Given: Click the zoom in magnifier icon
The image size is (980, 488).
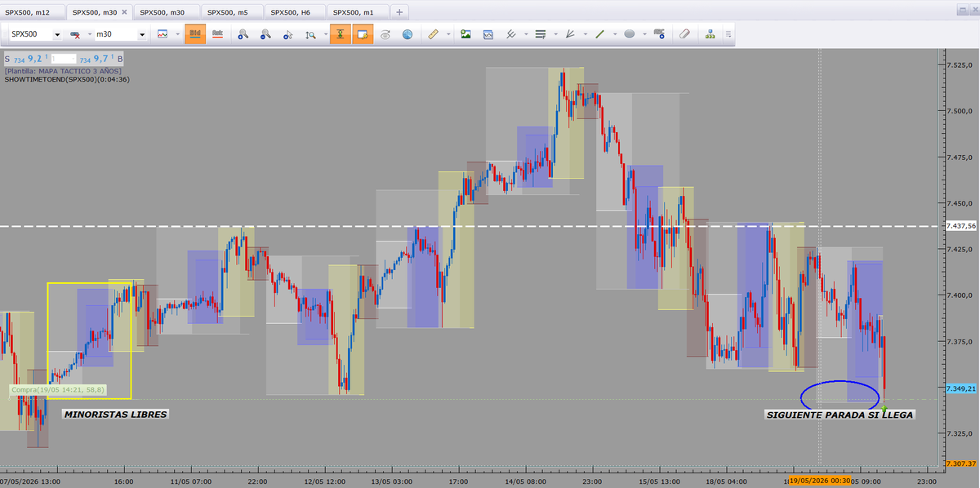Looking at the screenshot, I should coord(243,34).
